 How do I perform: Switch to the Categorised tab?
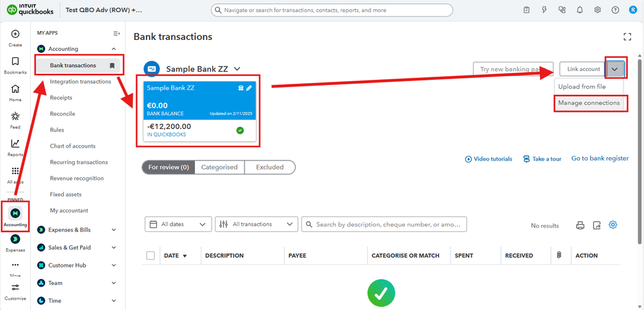[x=219, y=168]
